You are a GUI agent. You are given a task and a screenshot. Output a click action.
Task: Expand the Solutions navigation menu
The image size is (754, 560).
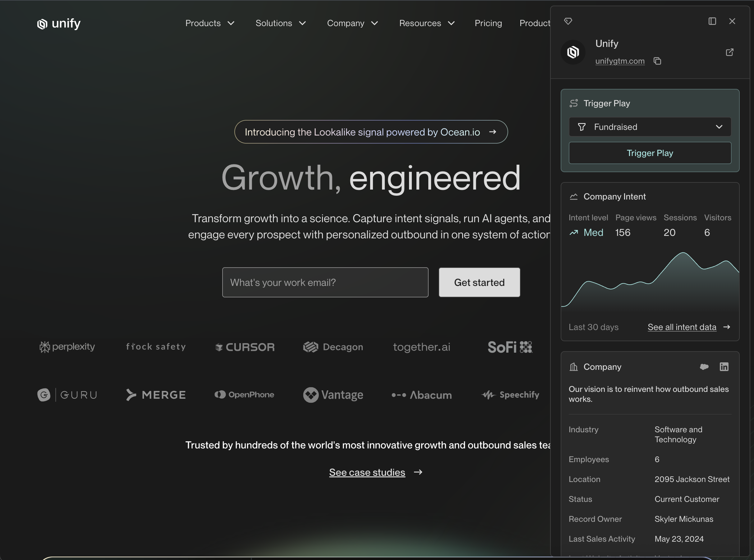coord(281,23)
